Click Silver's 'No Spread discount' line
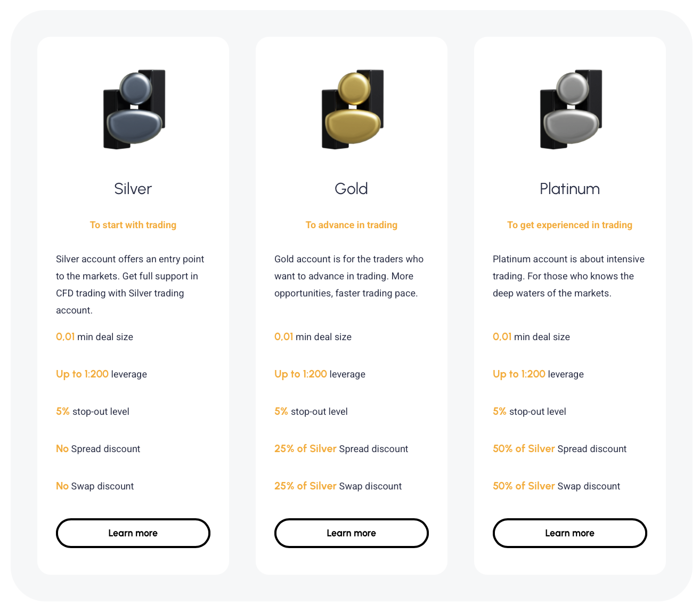The image size is (700, 611). (x=98, y=449)
